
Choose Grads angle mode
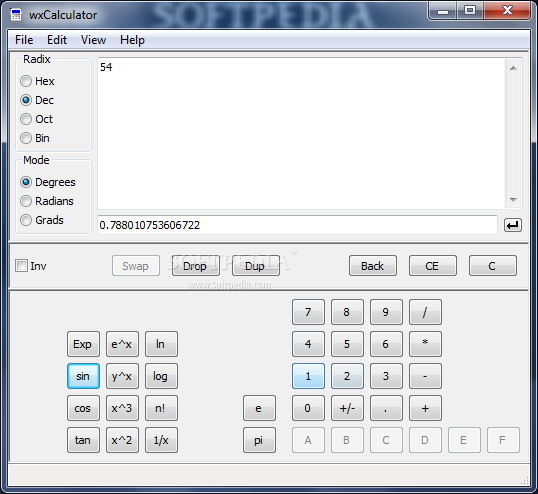coord(42,220)
